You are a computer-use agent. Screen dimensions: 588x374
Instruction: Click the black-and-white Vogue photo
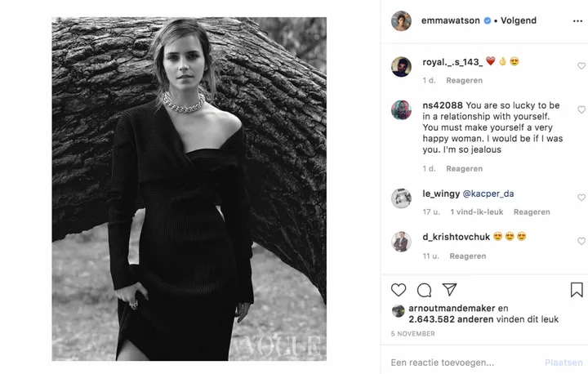coord(189,189)
